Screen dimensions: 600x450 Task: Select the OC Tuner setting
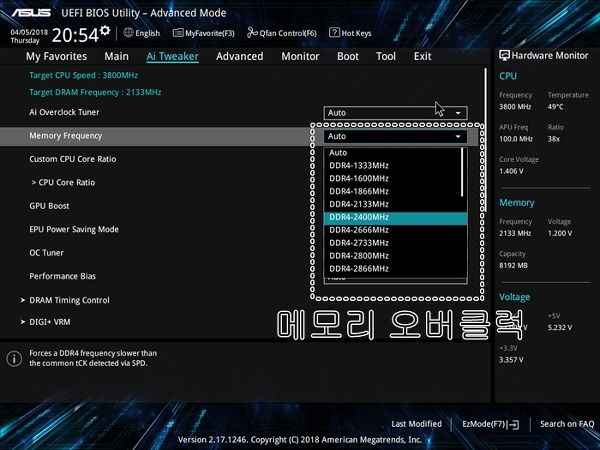tap(47, 253)
